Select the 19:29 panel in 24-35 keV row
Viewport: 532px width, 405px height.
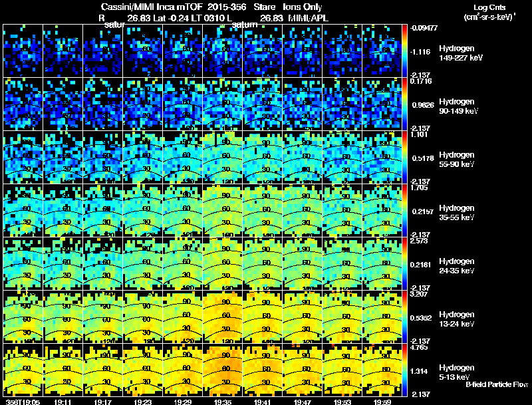click(x=183, y=263)
